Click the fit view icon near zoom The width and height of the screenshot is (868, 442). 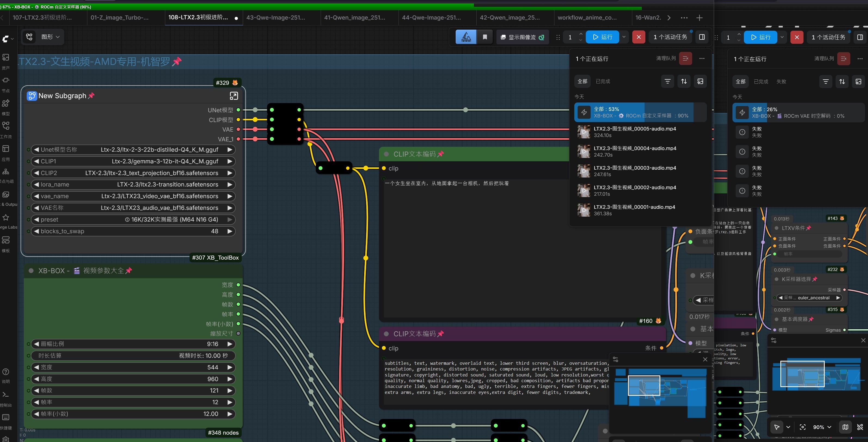(x=803, y=427)
